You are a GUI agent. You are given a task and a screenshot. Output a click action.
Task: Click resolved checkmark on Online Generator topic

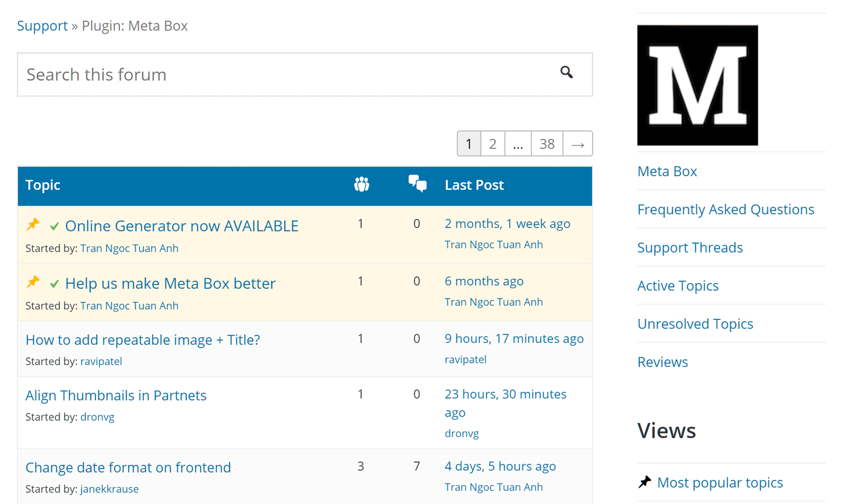[54, 226]
